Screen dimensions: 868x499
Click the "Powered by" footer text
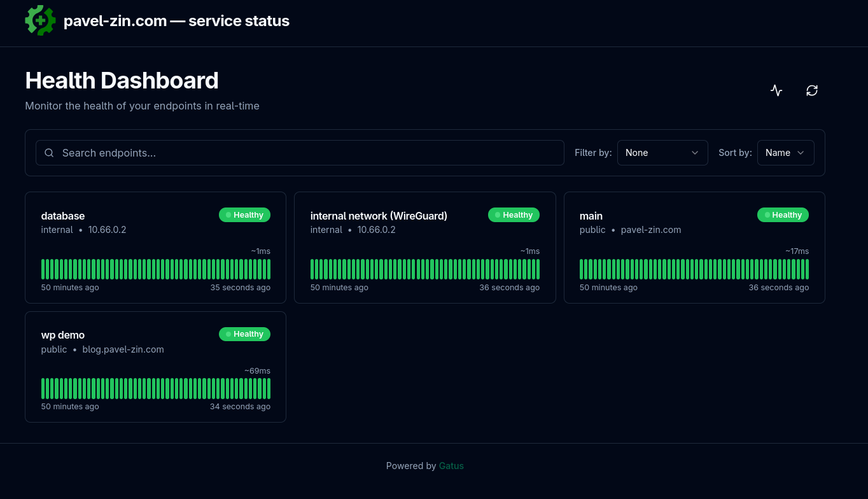pos(411,466)
